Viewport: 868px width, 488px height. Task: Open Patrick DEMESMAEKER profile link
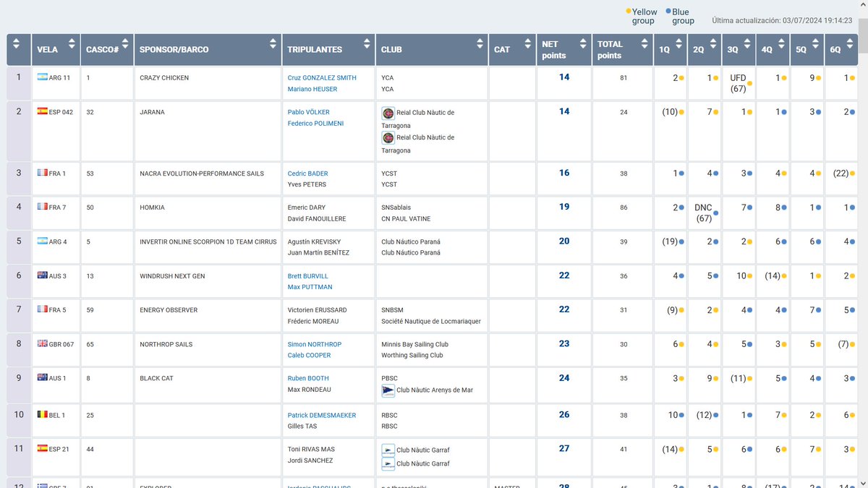[322, 415]
